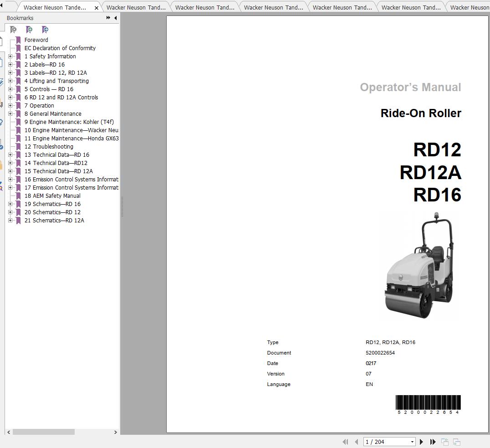Screen dimensions: 490x448
Task: Go to first page using double-arrow icon
Action: click(x=345, y=442)
